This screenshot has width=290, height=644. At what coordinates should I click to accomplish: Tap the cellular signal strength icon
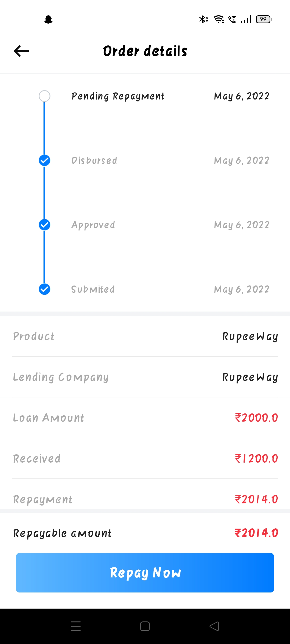coord(246,19)
